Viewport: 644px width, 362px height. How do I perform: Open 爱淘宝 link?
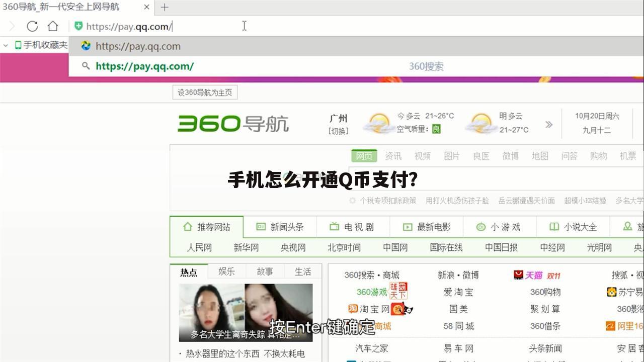click(458, 292)
